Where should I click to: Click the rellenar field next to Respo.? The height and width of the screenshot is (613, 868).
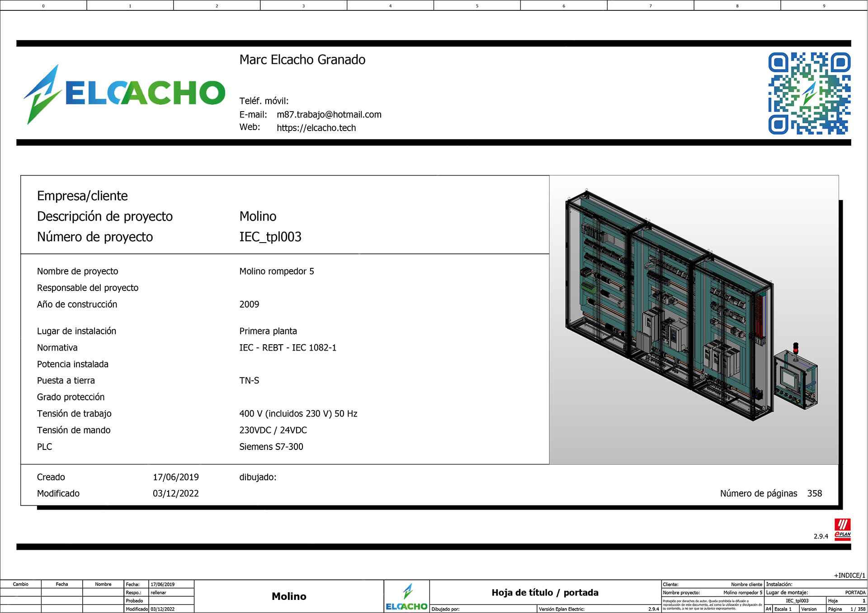coord(159,592)
